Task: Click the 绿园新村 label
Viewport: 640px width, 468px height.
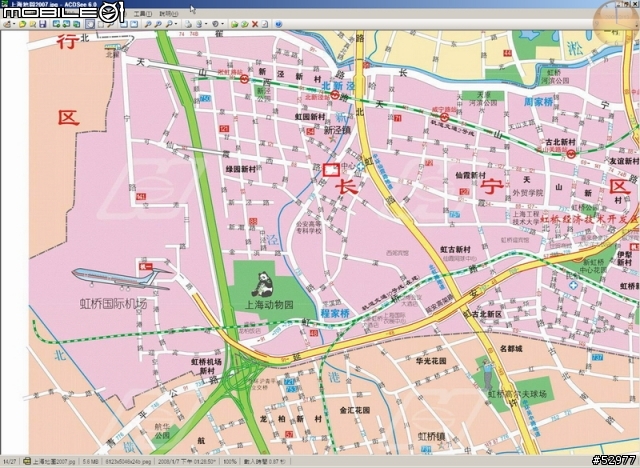Action: (241, 169)
